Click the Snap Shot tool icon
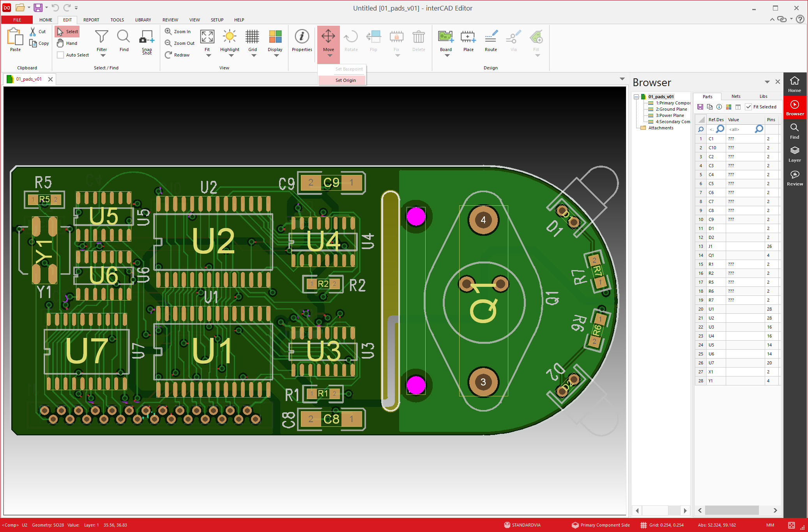The image size is (808, 532). [x=147, y=37]
